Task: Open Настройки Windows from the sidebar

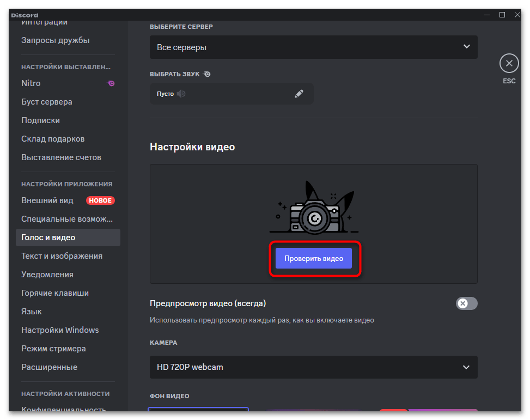Action: pos(60,330)
